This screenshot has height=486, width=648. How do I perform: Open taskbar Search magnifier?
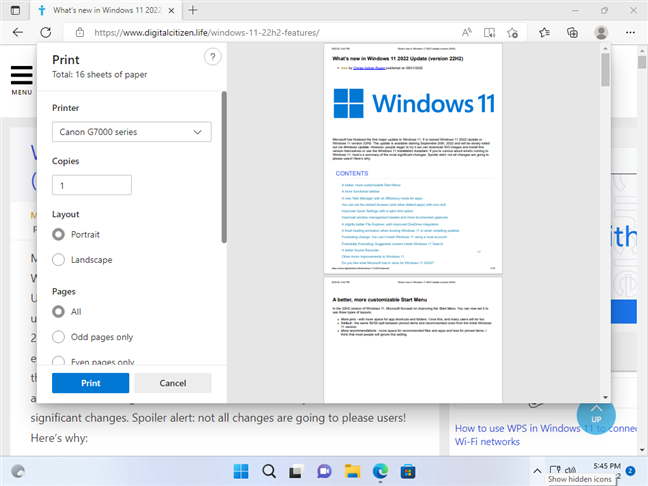(x=269, y=471)
